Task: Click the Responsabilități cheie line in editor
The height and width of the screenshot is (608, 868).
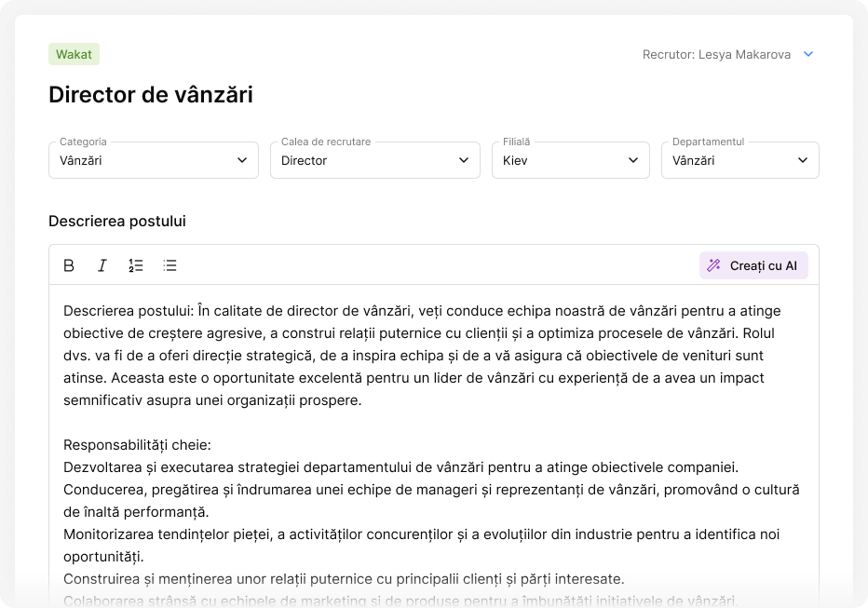Action: (138, 445)
